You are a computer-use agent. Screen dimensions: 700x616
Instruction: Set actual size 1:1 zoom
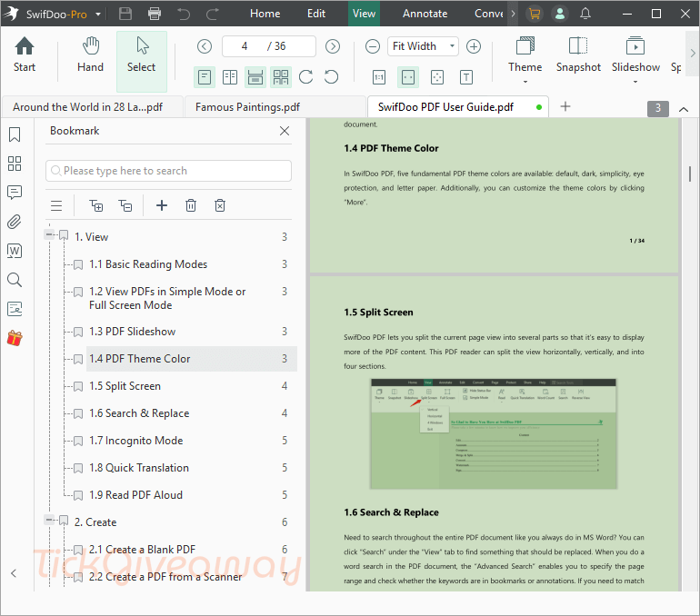[x=378, y=77]
